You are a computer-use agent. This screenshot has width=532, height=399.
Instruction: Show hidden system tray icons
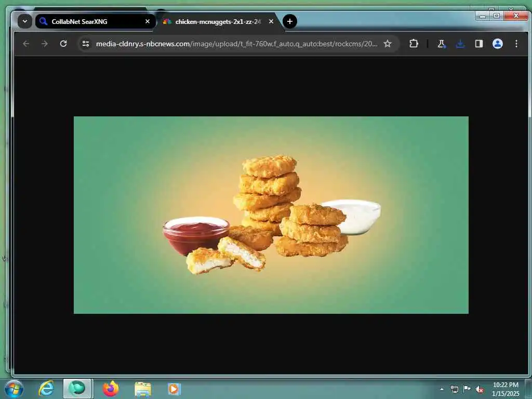tap(442, 389)
